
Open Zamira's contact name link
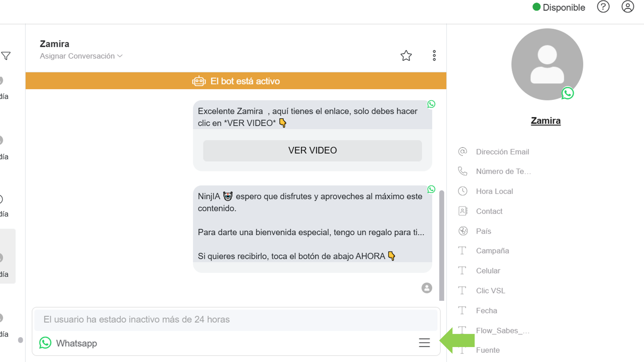[545, 121]
